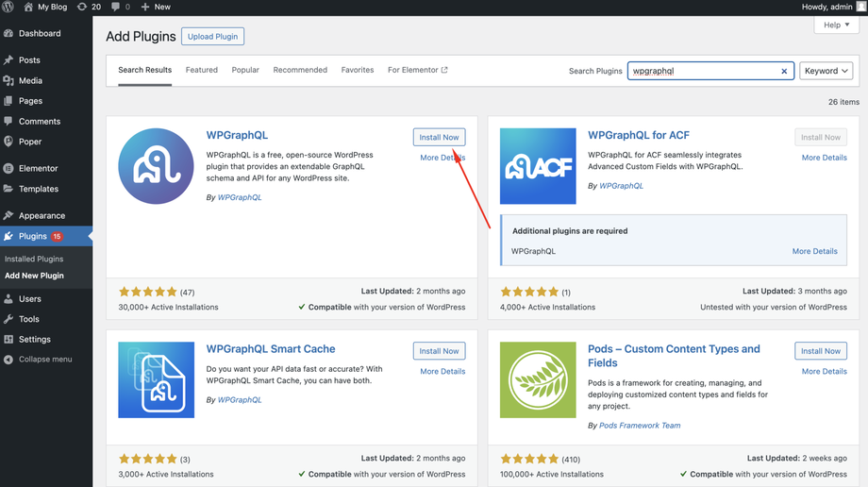The height and width of the screenshot is (487, 868).
Task: Switch to the Popular tab
Action: (245, 70)
